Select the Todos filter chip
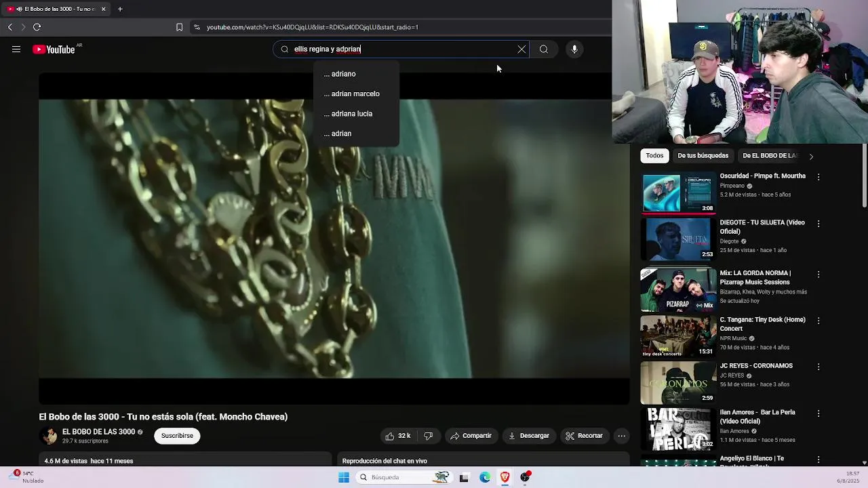868x488 pixels. 654,156
